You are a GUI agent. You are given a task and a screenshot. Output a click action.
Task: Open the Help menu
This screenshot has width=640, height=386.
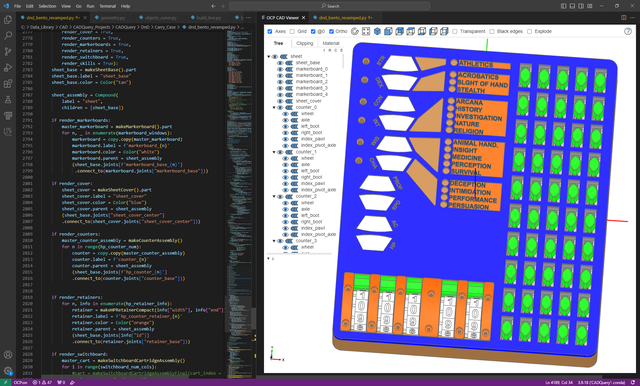(125, 6)
